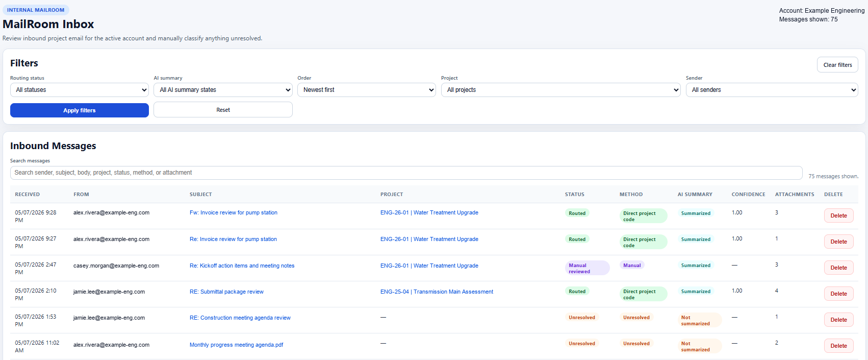The image size is (868, 360).
Task: Click the AI Summary column header
Action: pos(695,195)
